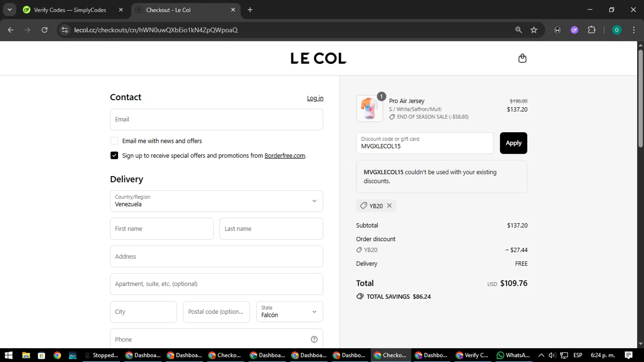
Task: Click the 'Stopped...' taskbar item
Action: click(102, 355)
